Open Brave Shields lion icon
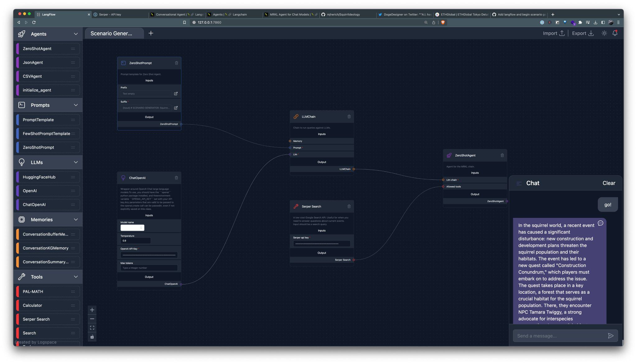Image resolution: width=637 pixels, height=364 pixels. click(x=443, y=22)
